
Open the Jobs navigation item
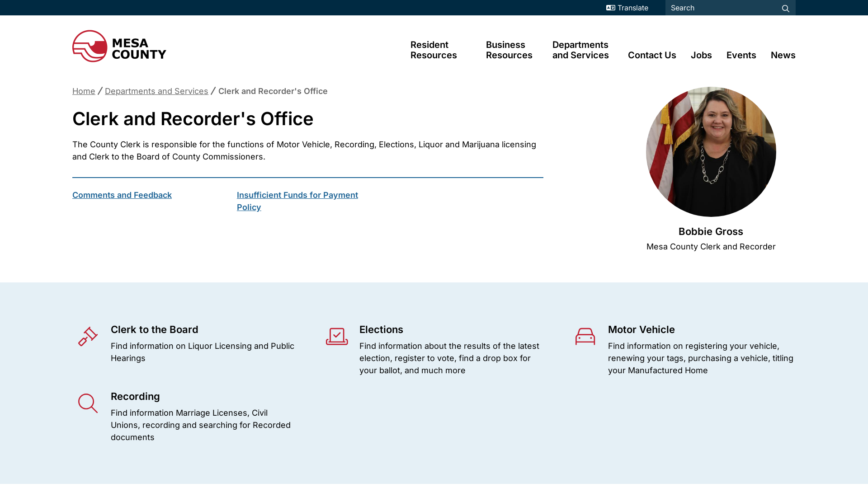(701, 55)
